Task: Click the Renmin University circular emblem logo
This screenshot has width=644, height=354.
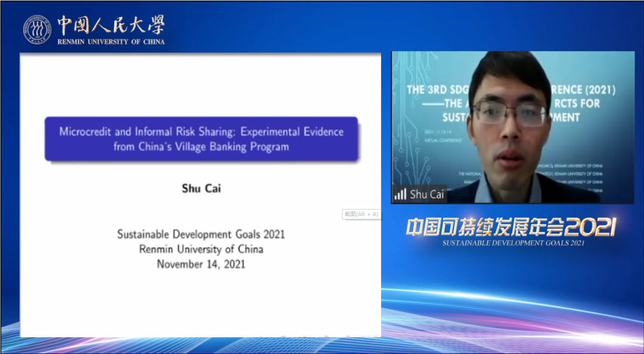Action: (37, 29)
